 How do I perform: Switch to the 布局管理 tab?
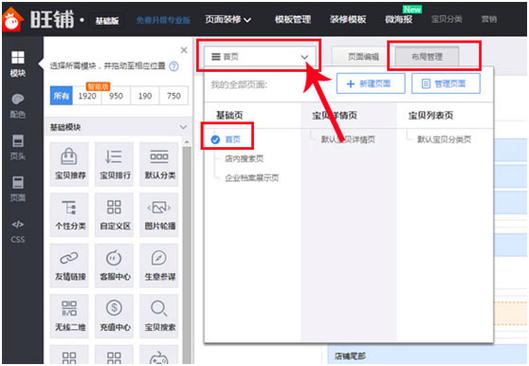[427, 57]
